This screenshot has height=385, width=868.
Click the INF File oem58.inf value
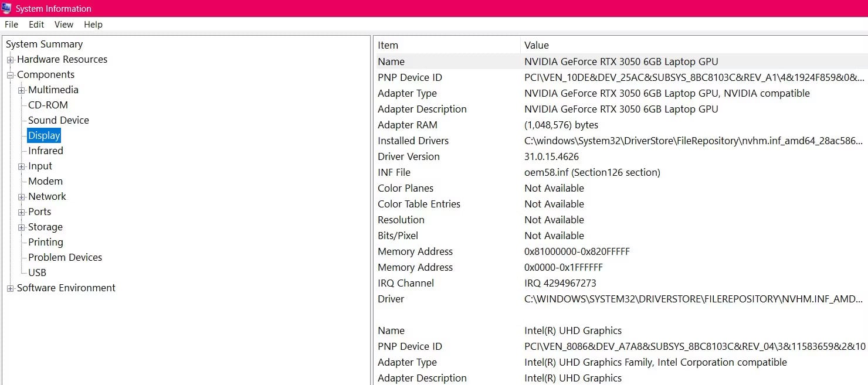coord(592,172)
